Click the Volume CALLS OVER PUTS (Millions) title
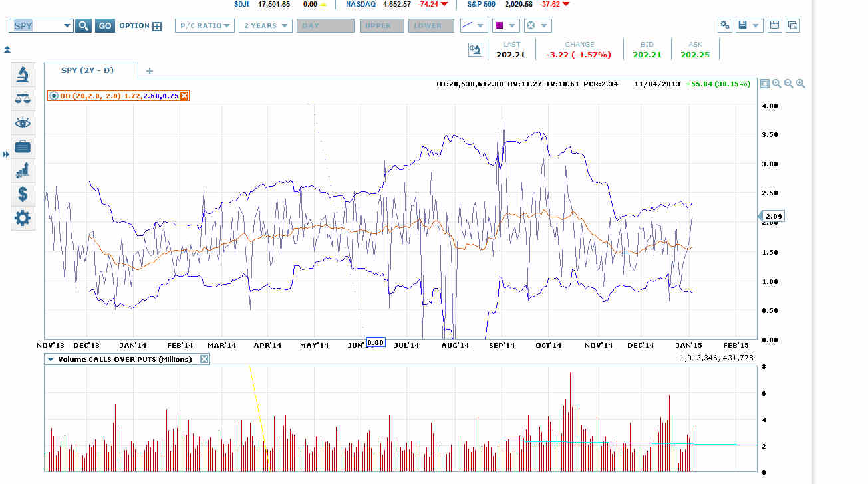The width and height of the screenshot is (868, 484). pyautogui.click(x=125, y=359)
